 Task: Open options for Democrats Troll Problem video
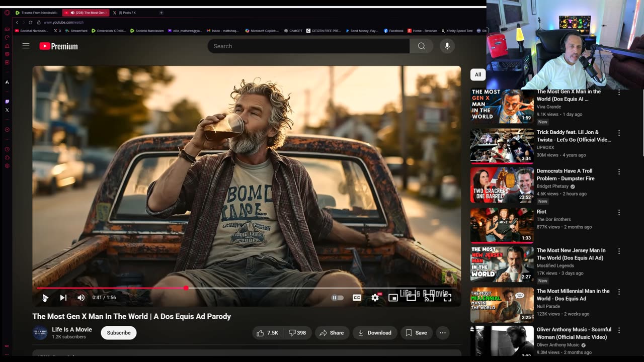619,172
